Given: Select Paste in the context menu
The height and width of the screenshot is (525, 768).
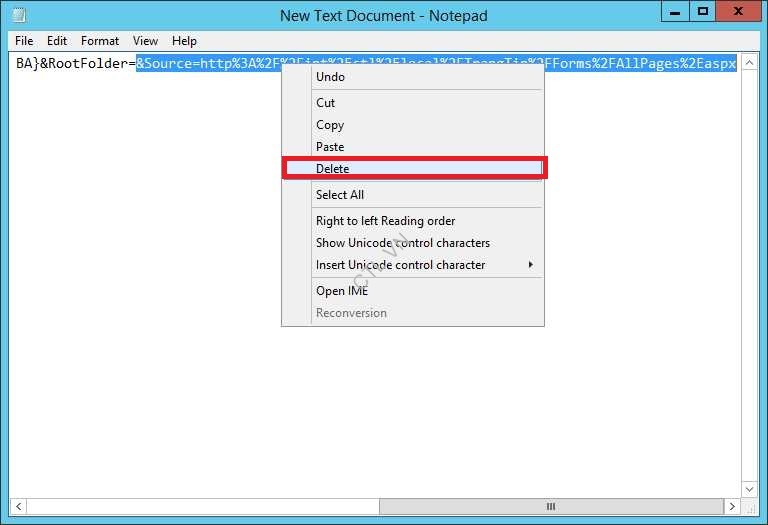Looking at the screenshot, I should 330,147.
